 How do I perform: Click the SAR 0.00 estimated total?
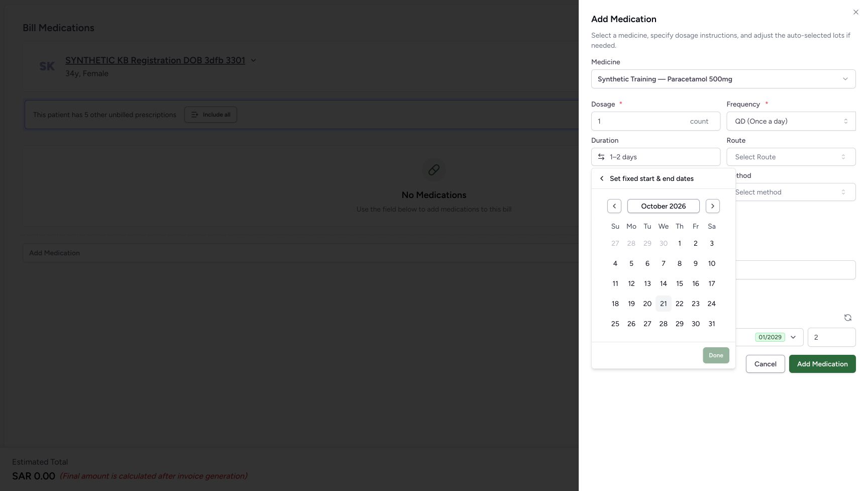pos(34,476)
